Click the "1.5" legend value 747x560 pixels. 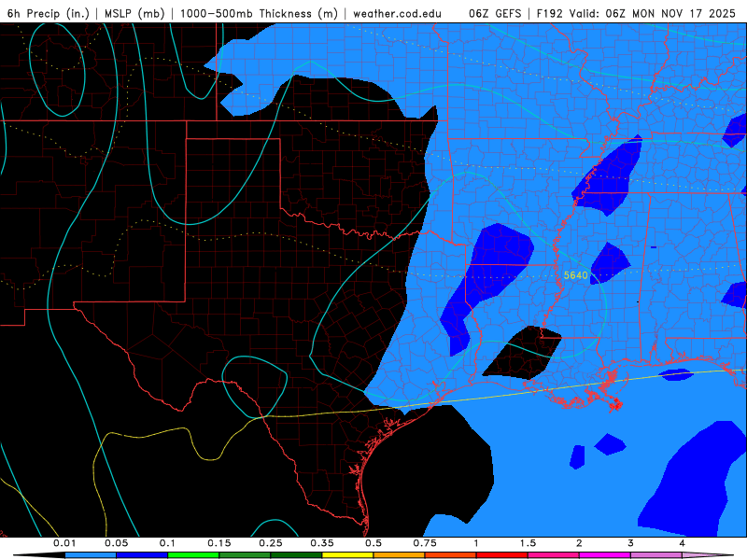[x=528, y=543]
